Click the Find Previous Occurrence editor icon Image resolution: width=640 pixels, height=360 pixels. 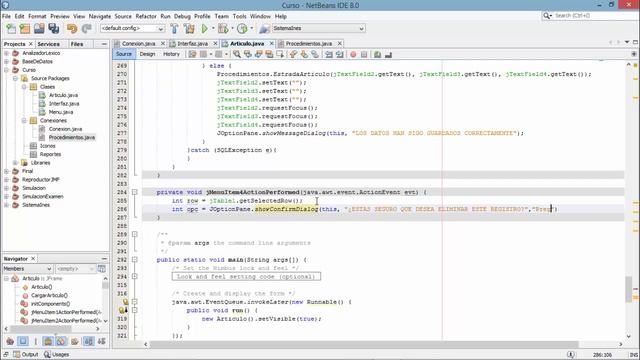[247, 54]
